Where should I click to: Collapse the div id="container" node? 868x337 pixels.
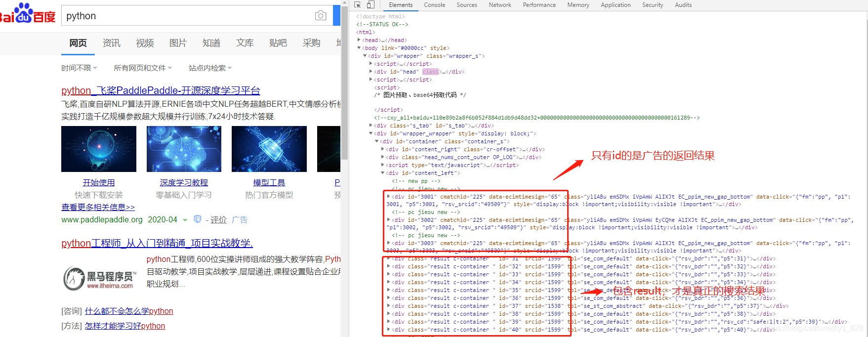click(377, 141)
